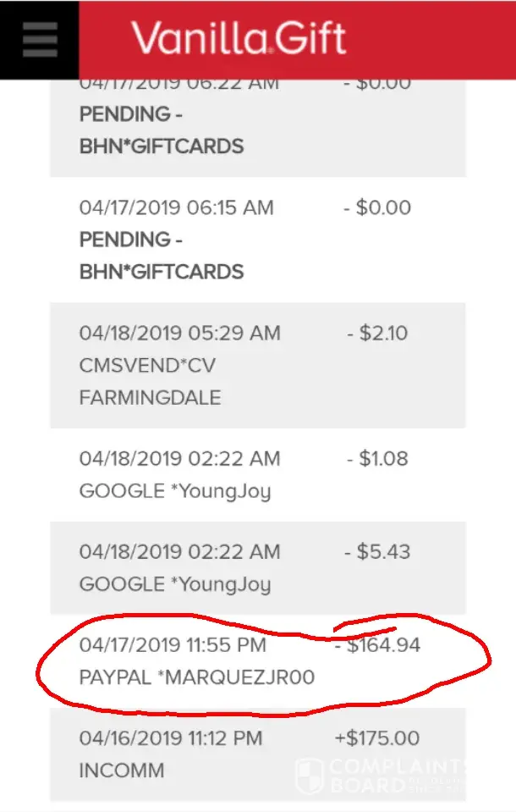Open the hamburger menu

click(40, 39)
